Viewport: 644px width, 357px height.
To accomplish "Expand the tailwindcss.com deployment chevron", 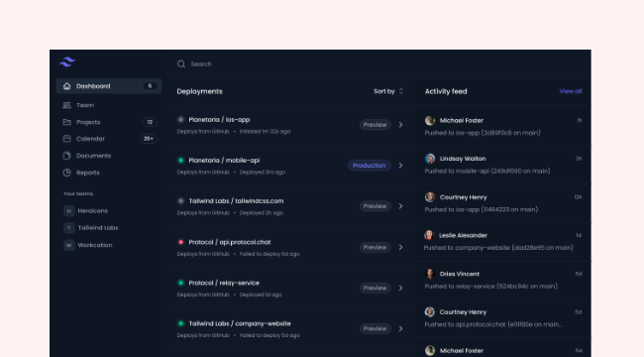I will click(x=401, y=206).
